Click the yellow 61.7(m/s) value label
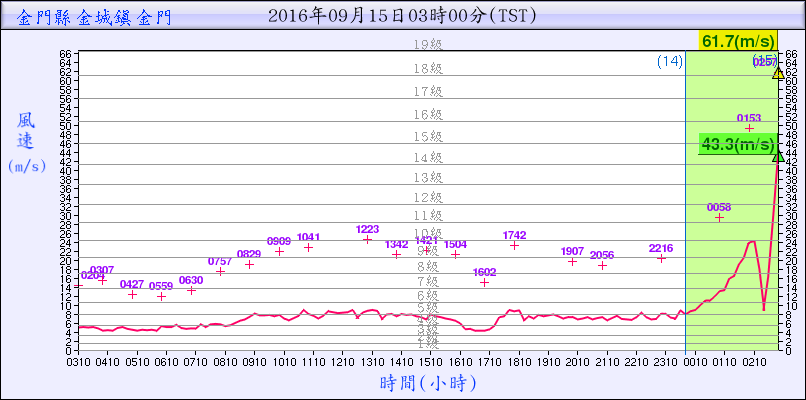 [x=738, y=41]
